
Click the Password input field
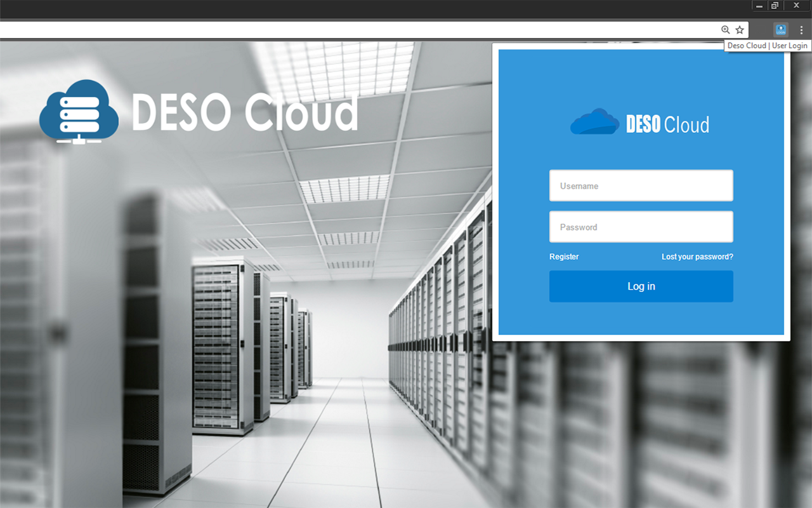641,227
